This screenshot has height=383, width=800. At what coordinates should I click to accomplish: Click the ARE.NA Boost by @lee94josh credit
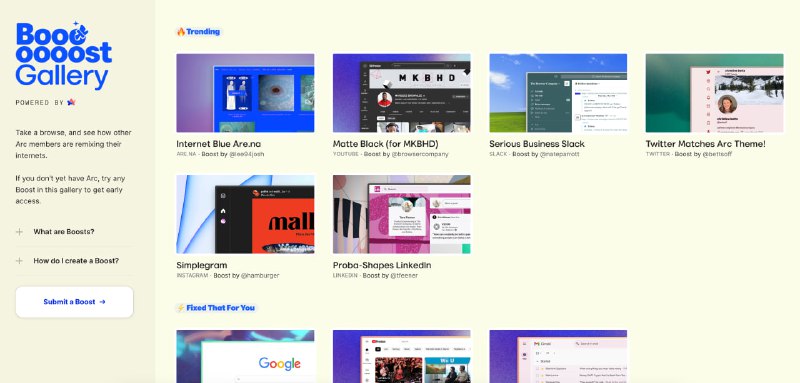220,154
